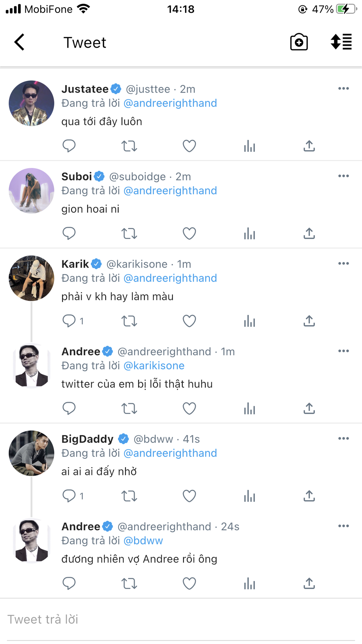The width and height of the screenshot is (362, 644).
Task: Retweet Suboi's reply
Action: [129, 233]
